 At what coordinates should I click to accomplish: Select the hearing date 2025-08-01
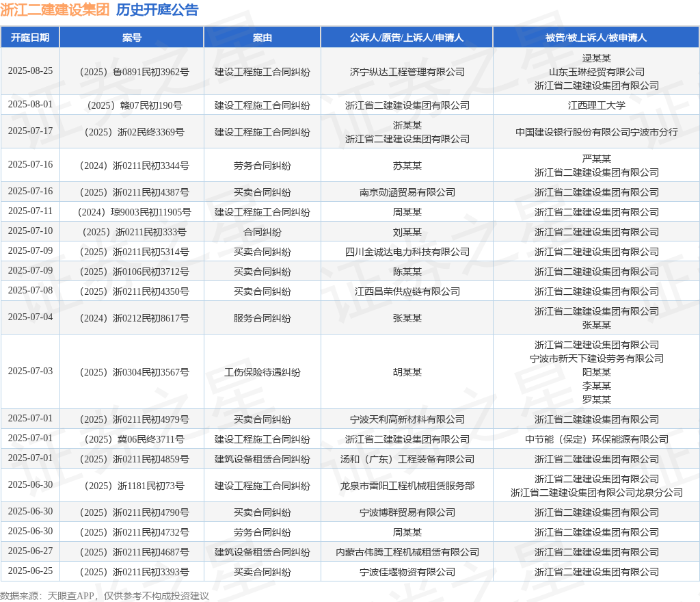click(30, 105)
